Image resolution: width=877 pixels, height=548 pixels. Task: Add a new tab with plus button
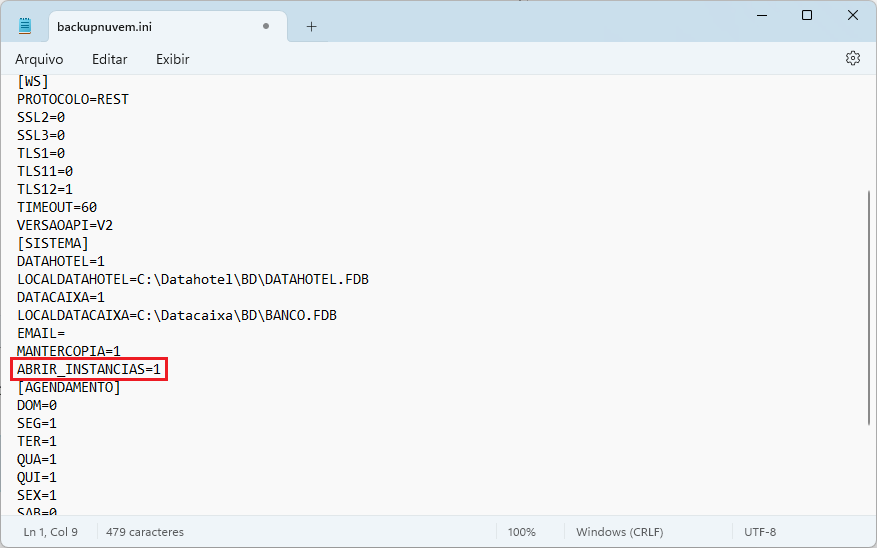point(312,26)
